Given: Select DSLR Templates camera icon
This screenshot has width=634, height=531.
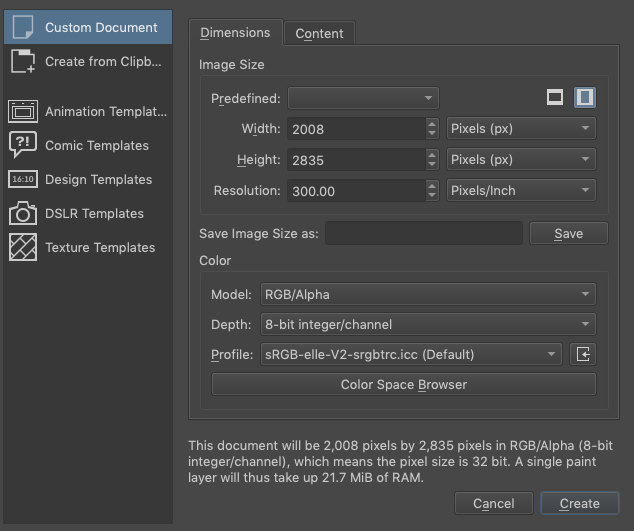Looking at the screenshot, I should point(23,213).
